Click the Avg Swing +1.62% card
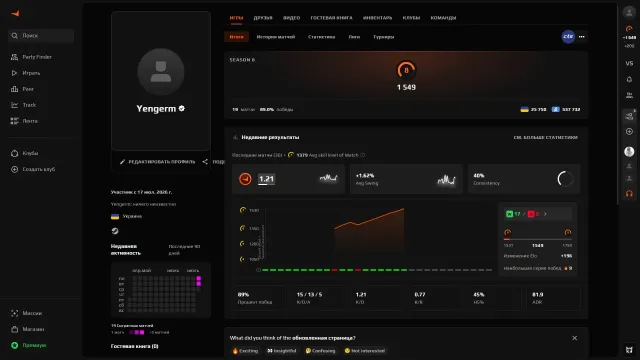The image size is (640, 360). click(406, 179)
